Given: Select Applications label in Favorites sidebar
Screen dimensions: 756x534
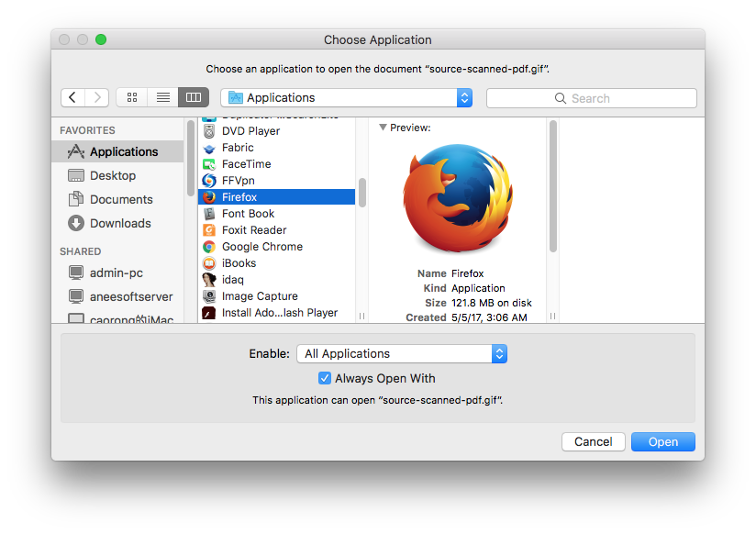Looking at the screenshot, I should click(124, 152).
